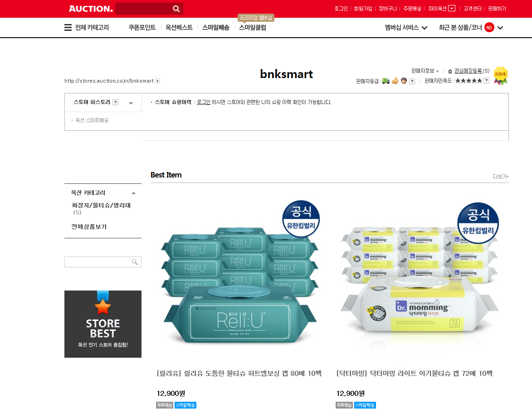Click the search magnifier in red header

point(176,9)
